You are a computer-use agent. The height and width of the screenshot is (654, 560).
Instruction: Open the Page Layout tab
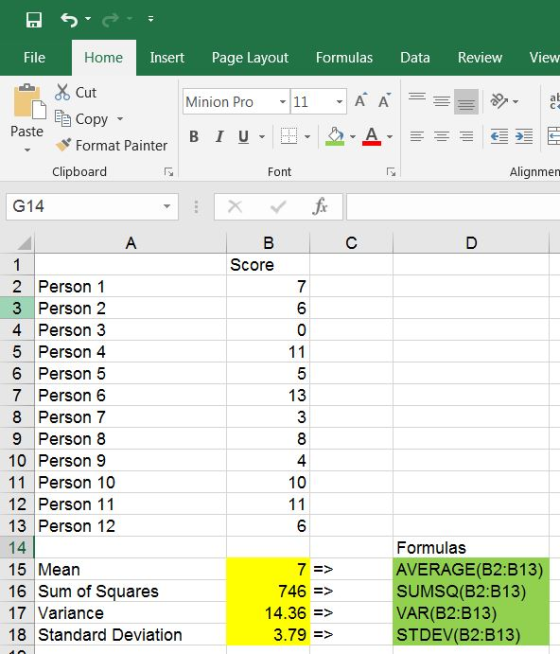coord(250,58)
